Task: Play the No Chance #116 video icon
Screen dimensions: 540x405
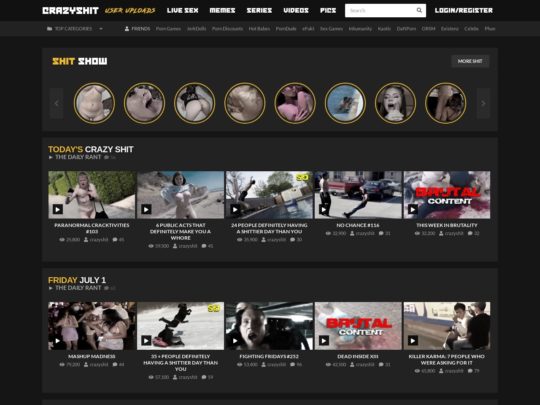Action: (324, 209)
